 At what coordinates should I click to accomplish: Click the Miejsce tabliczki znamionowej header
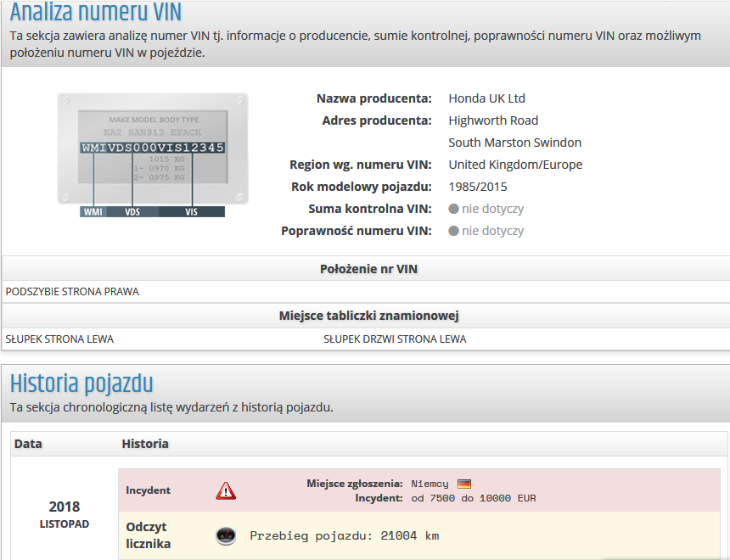coord(368,316)
